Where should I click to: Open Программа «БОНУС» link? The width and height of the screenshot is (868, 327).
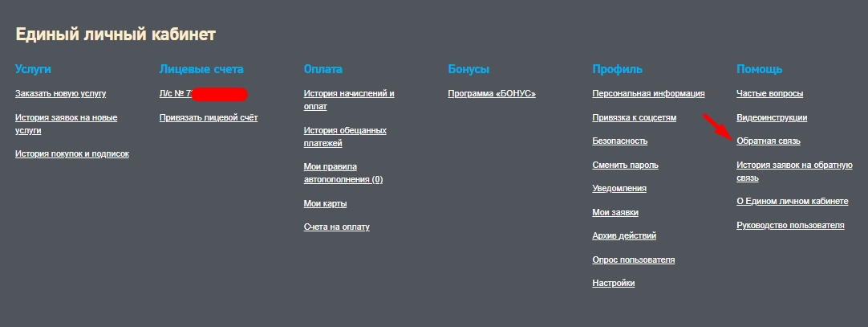(x=491, y=94)
